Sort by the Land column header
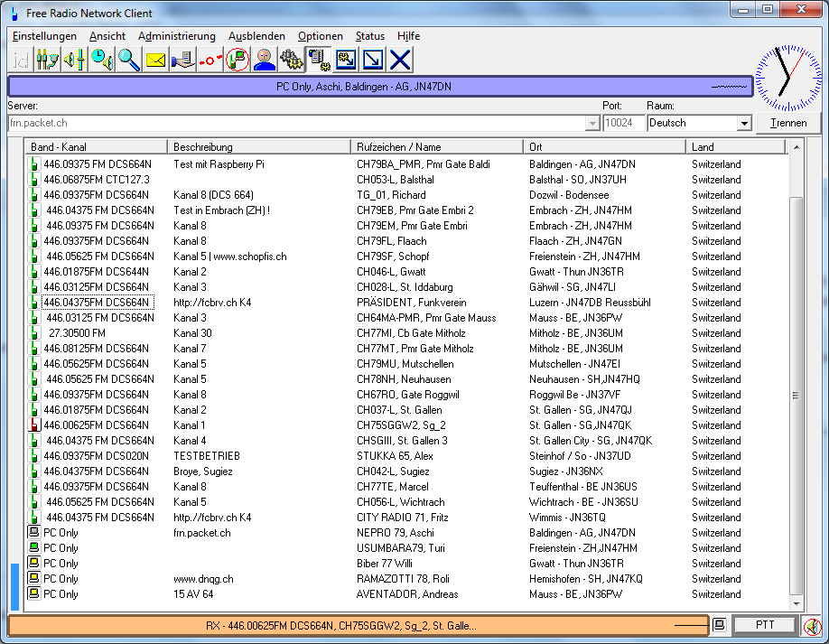The image size is (829, 644). [x=736, y=147]
